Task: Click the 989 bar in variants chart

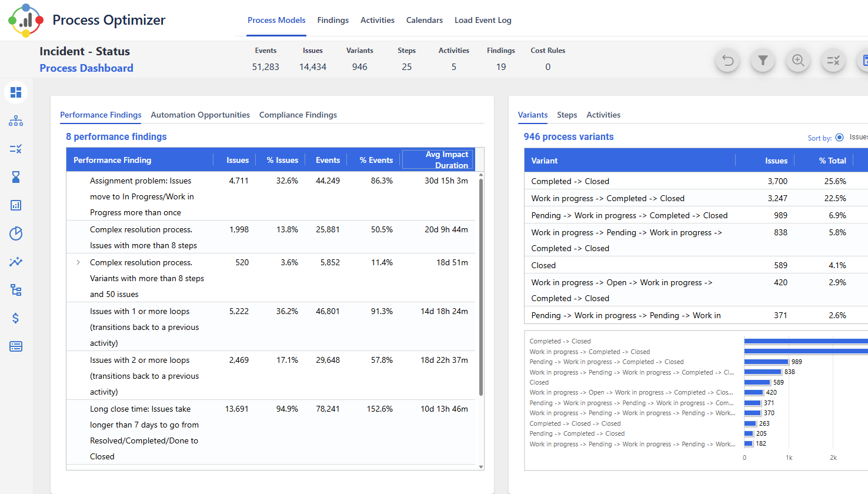Action: click(766, 362)
